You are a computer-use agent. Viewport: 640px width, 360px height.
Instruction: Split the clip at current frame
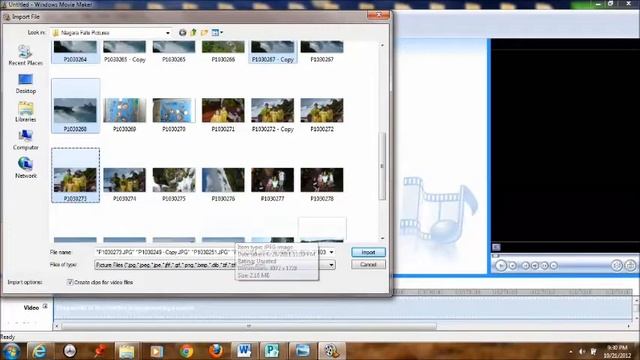[x=617, y=266]
